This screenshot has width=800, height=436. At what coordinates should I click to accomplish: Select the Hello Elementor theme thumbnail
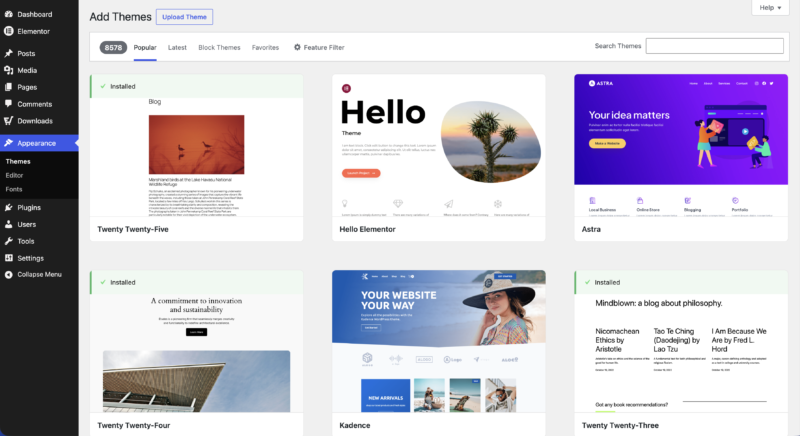439,145
